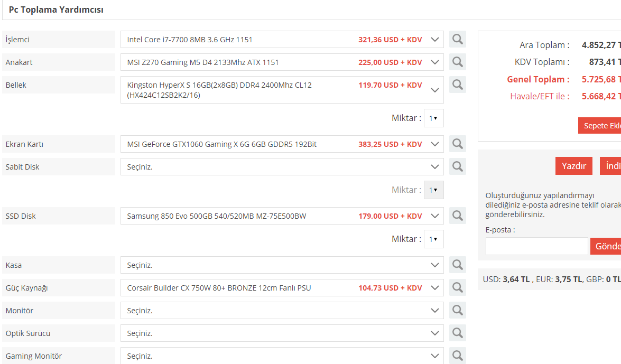Search monitors with Monitör row icon
This screenshot has height=364, width=621.
(458, 310)
